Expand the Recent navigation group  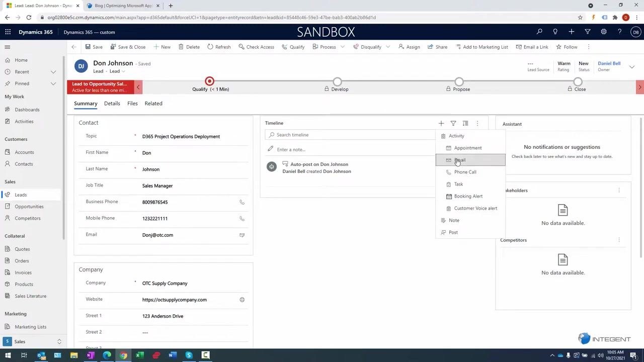coord(53,72)
